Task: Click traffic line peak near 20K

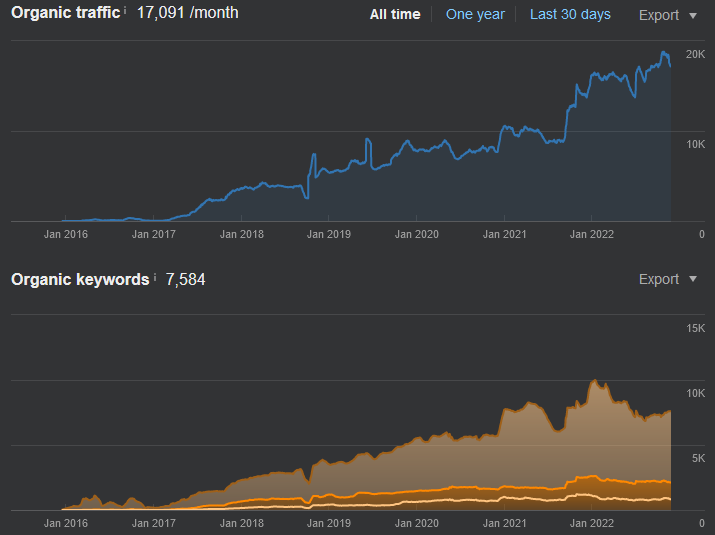Action: coord(664,53)
